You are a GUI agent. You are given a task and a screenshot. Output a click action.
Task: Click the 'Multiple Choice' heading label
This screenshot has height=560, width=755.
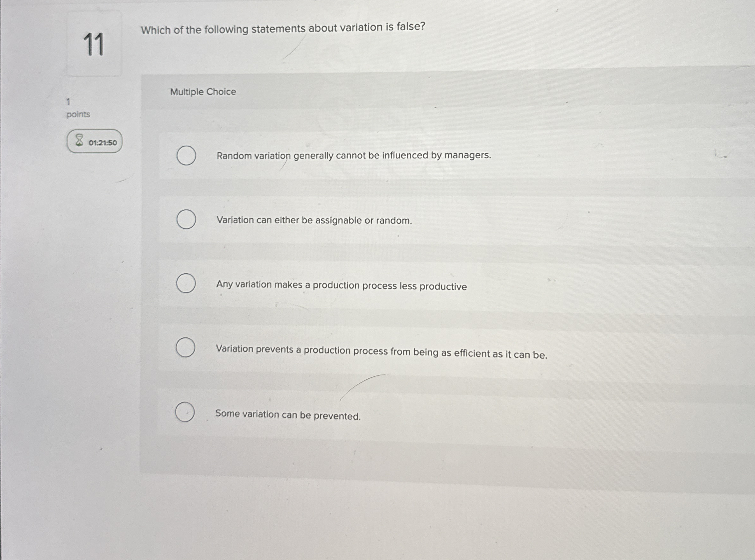click(x=203, y=92)
